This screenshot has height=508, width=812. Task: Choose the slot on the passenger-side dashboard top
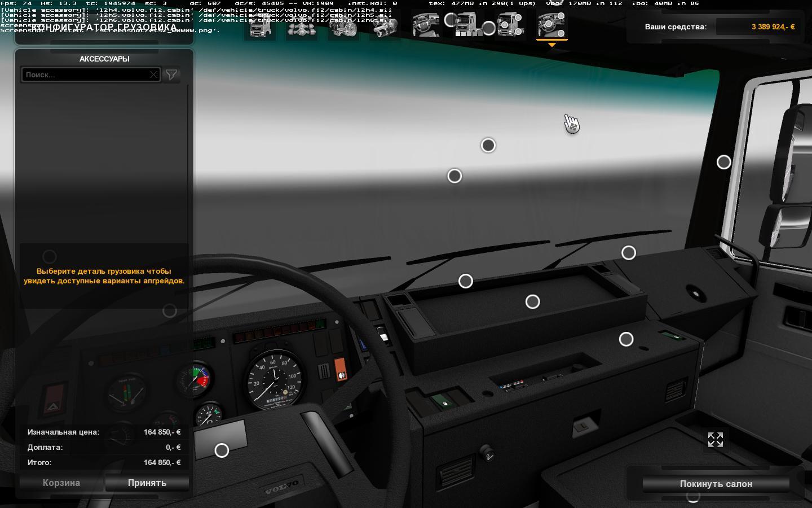[628, 253]
